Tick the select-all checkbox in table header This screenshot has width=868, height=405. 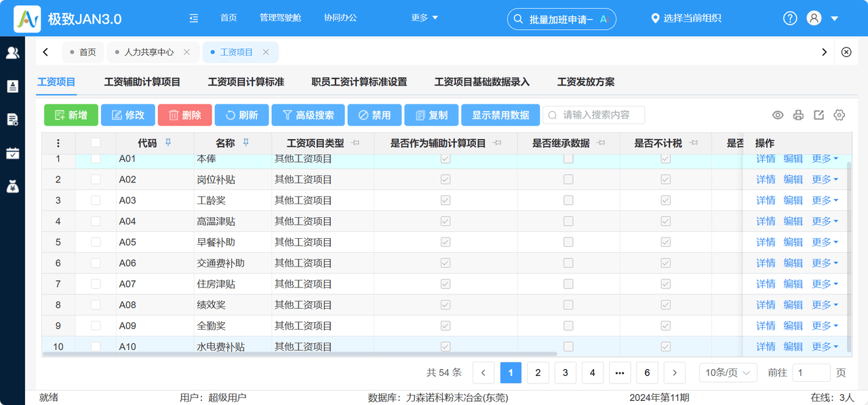tap(96, 142)
